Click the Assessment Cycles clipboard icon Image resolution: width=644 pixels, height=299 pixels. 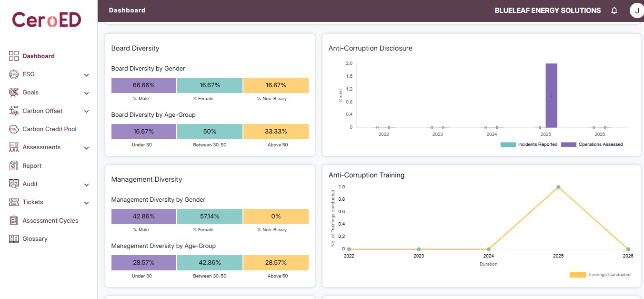(x=14, y=220)
